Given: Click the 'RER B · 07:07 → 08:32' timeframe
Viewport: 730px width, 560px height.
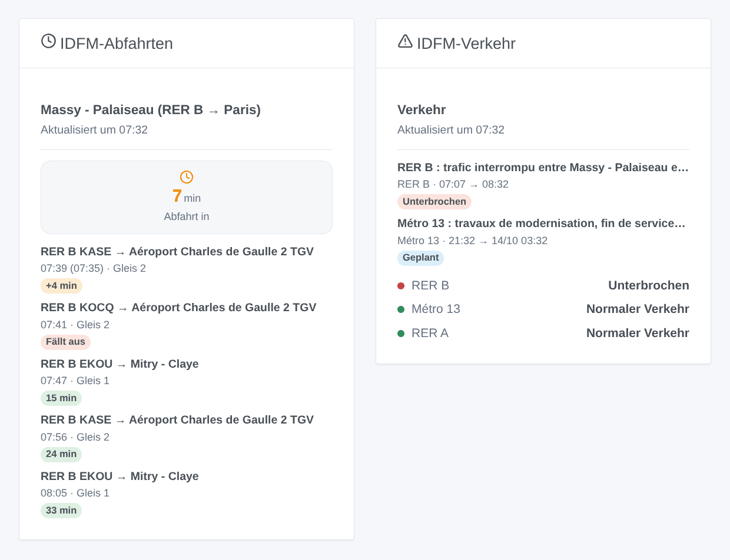Looking at the screenshot, I should (453, 185).
